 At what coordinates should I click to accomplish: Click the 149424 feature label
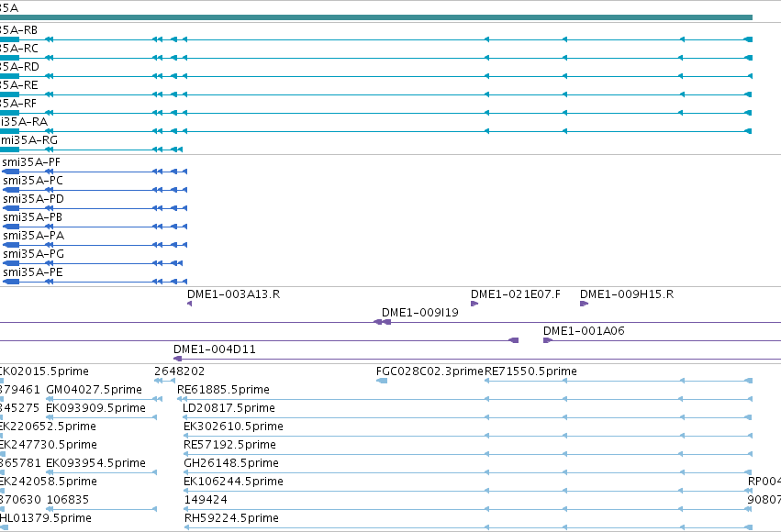(x=206, y=500)
